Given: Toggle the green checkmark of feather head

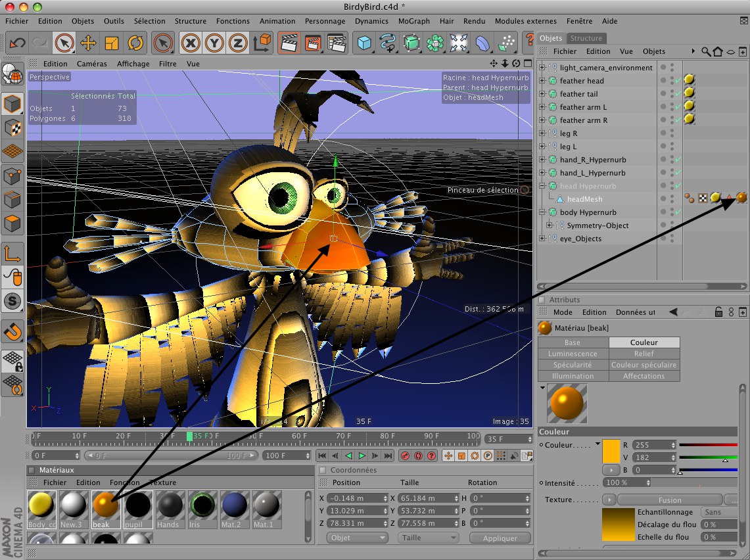Looking at the screenshot, I should [678, 81].
